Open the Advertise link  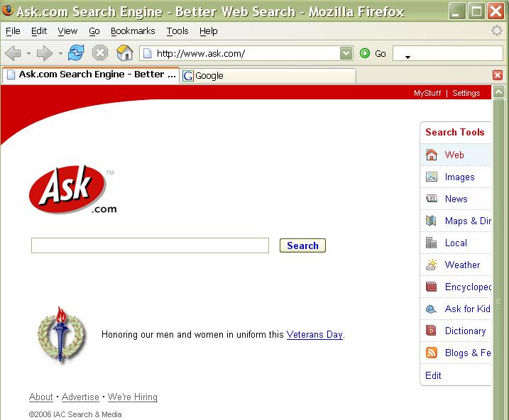tap(80, 397)
